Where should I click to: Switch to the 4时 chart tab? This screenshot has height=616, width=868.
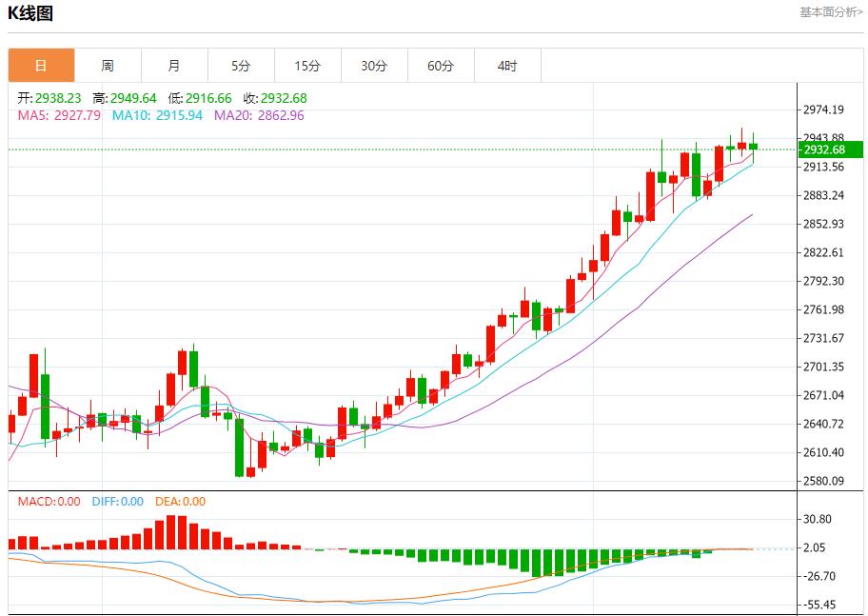[x=507, y=66]
